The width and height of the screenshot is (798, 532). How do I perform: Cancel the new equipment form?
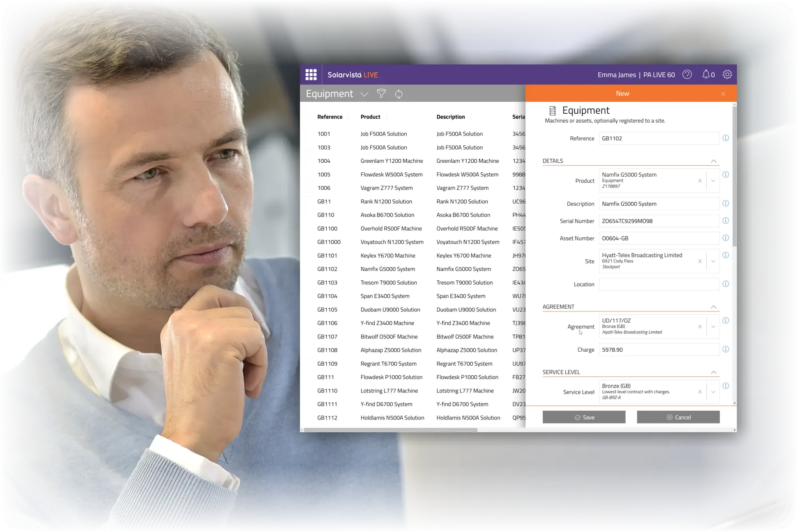678,417
